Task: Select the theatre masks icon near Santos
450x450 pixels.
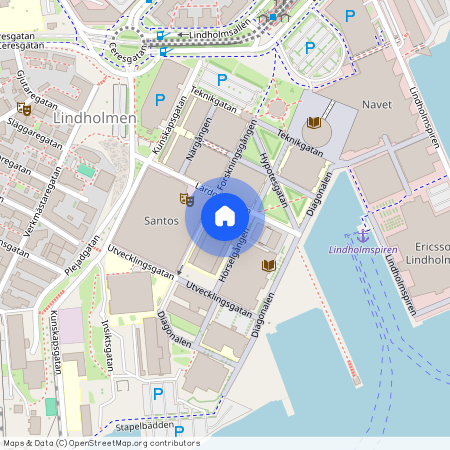Action: [187, 200]
